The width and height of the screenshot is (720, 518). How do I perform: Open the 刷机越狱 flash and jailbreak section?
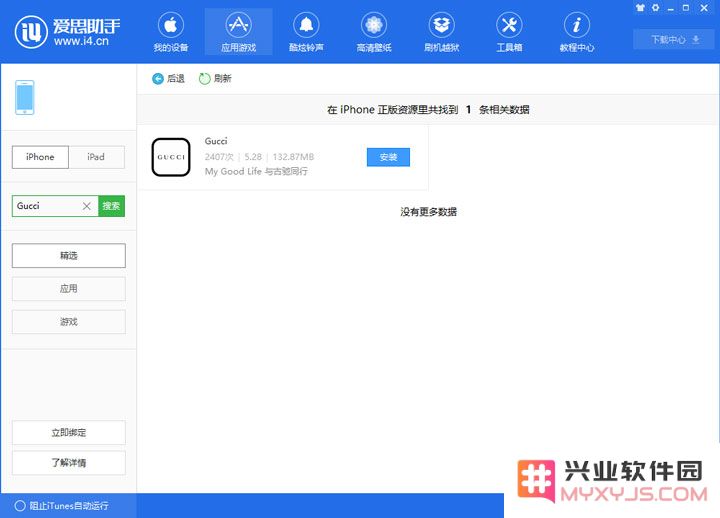(441, 32)
